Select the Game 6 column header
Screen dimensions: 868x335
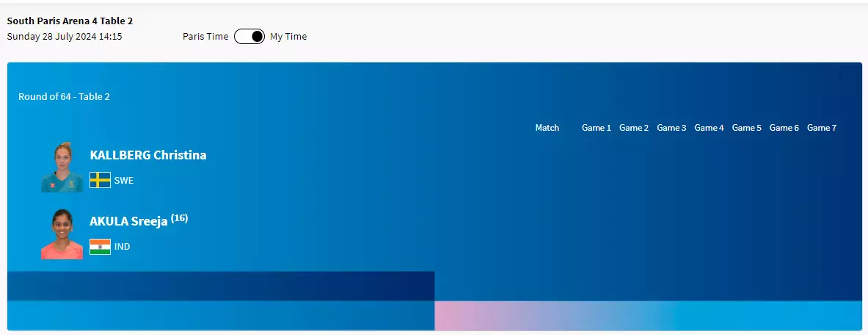click(x=784, y=128)
